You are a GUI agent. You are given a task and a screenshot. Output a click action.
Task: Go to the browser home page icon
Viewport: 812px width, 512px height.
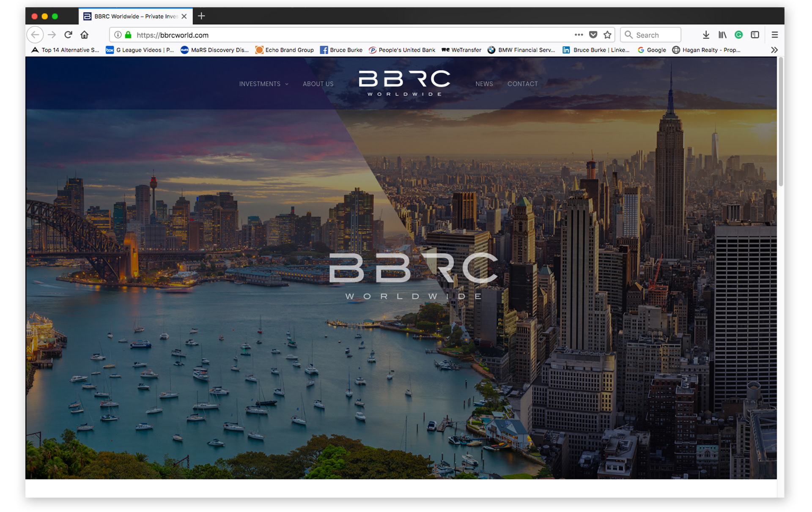pyautogui.click(x=85, y=35)
